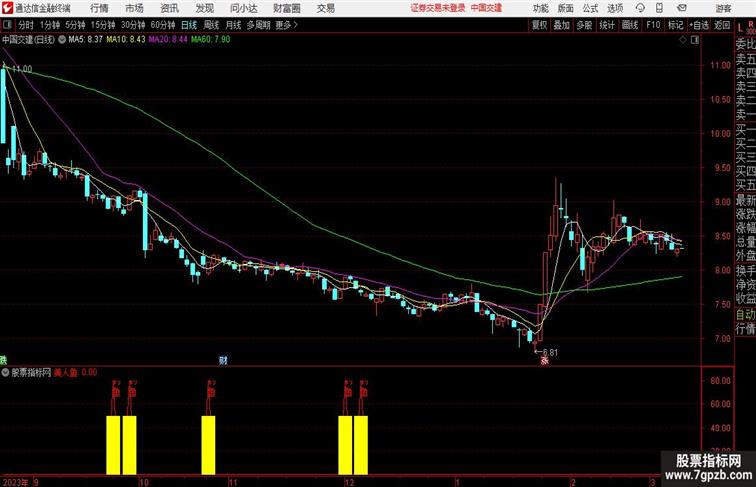Click the red R icon in right panel

coord(750,24)
